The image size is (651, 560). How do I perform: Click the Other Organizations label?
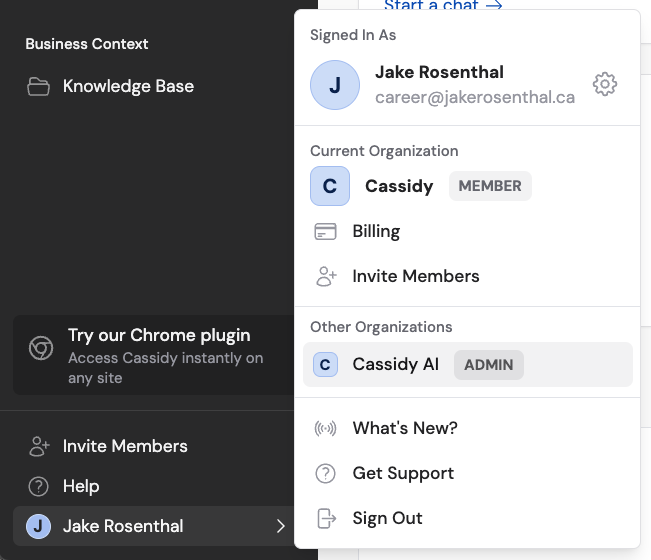[381, 327]
